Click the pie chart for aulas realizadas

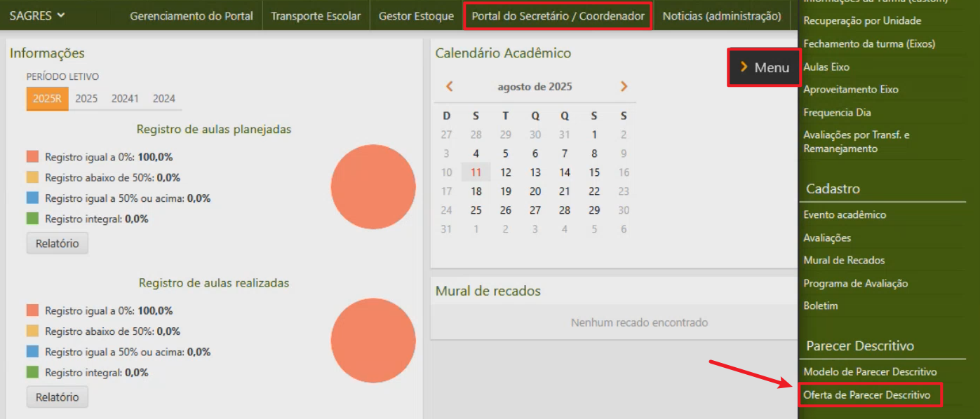tap(373, 340)
